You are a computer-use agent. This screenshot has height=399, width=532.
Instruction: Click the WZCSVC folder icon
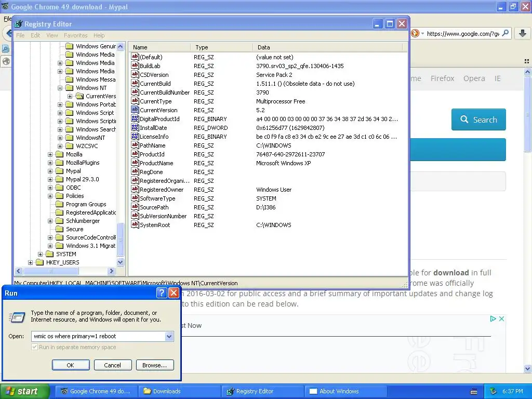[70, 146]
